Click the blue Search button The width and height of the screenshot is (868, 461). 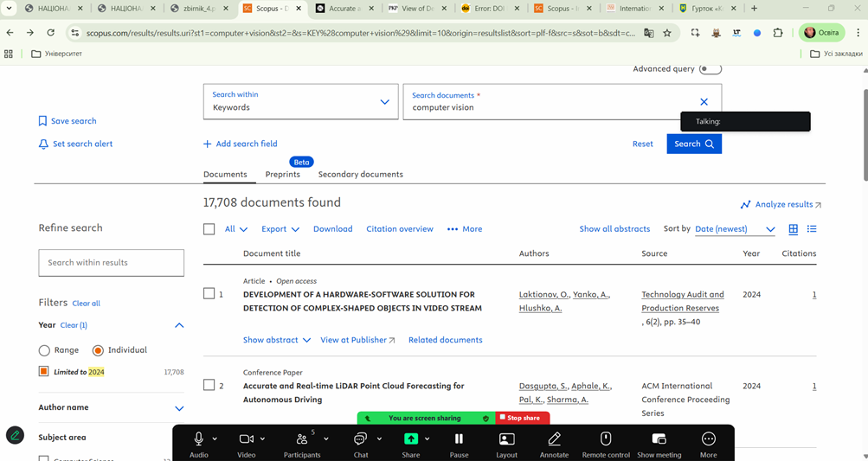693,144
